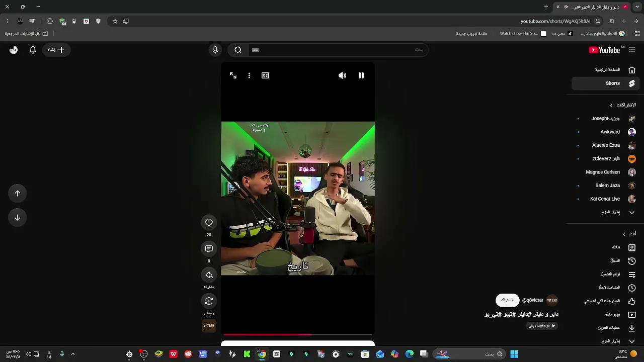
Task: Open the YouTube account avatar menu
Action: coord(14,50)
